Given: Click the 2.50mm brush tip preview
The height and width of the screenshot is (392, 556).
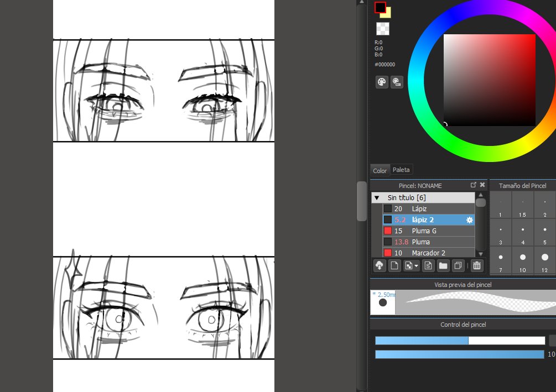Looking at the screenshot, I should (x=383, y=302).
